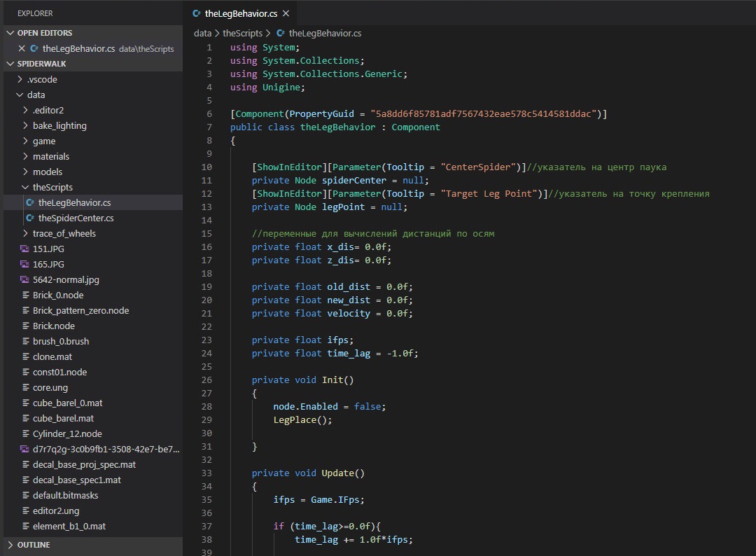Click image icon next to 165.JPG
This screenshot has width=756, height=556.
click(x=24, y=265)
